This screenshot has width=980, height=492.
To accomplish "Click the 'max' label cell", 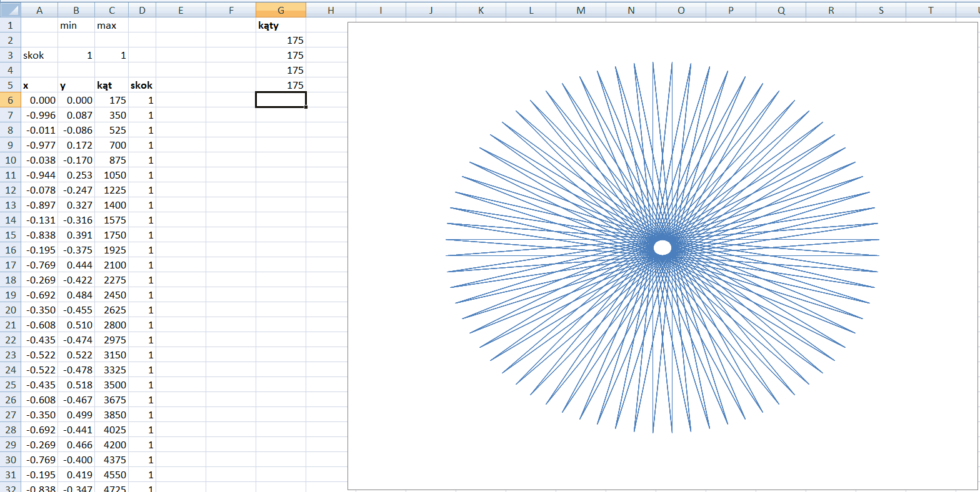I will 111,25.
